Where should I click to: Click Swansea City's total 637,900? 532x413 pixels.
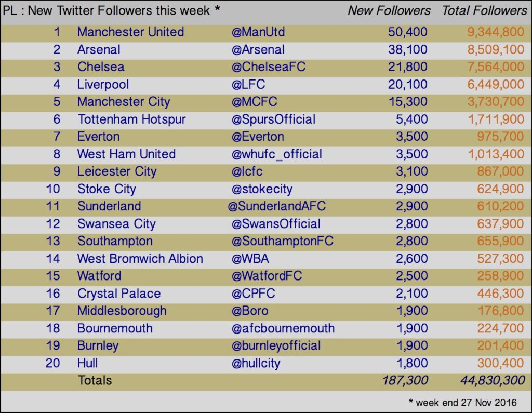click(500, 223)
